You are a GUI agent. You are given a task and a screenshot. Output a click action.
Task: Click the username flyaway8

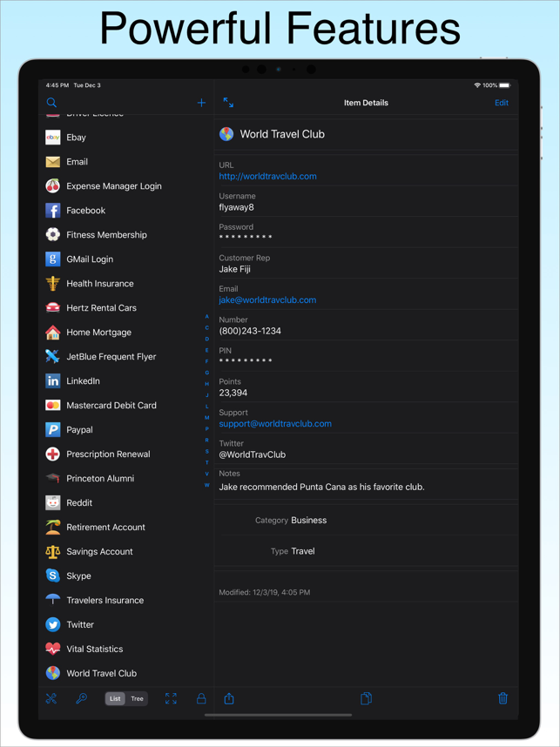[236, 207]
